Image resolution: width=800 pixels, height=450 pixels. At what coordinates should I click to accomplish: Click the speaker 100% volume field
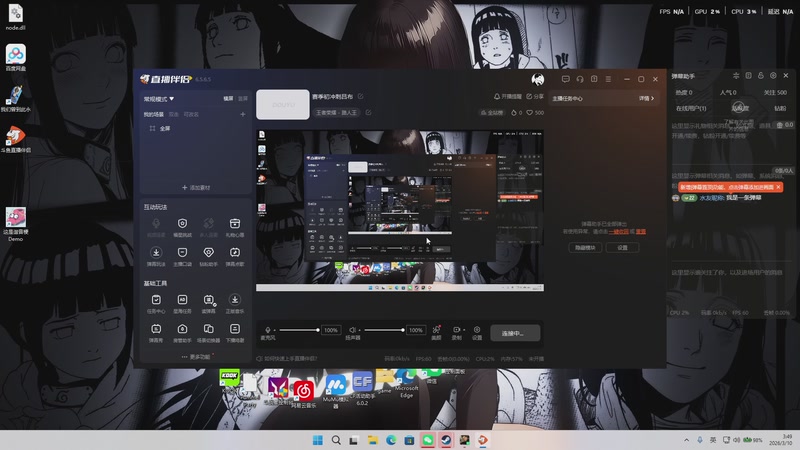416,330
